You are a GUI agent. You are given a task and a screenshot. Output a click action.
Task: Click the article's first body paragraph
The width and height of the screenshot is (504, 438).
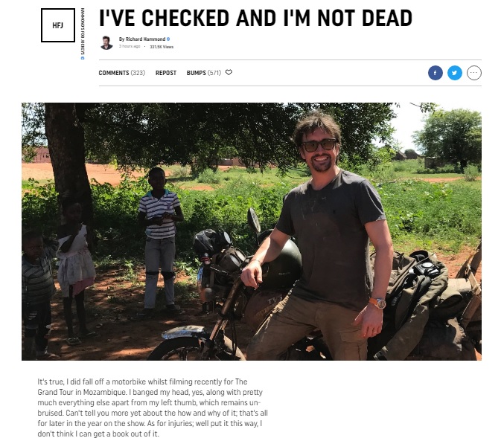153,408
